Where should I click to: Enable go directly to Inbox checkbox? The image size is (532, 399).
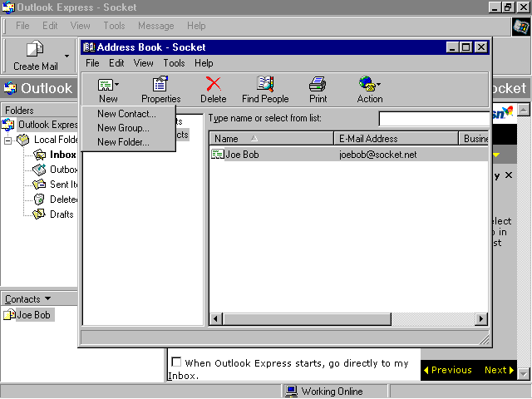coord(175,362)
